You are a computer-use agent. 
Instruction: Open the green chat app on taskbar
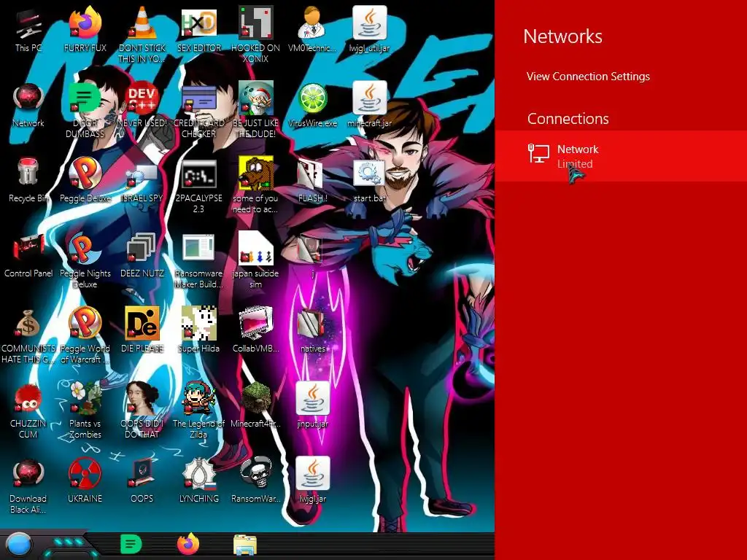tap(131, 545)
